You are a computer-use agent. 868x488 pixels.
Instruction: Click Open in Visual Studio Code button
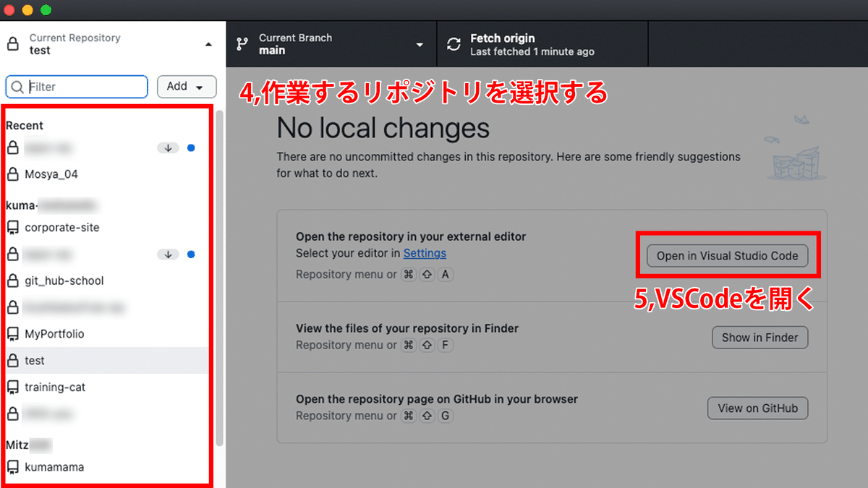coord(727,256)
